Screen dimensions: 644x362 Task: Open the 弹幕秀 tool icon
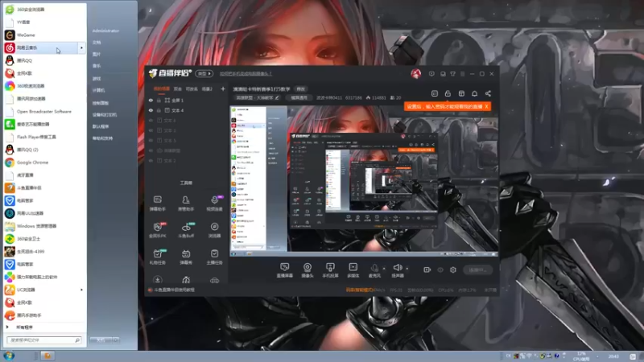(186, 257)
